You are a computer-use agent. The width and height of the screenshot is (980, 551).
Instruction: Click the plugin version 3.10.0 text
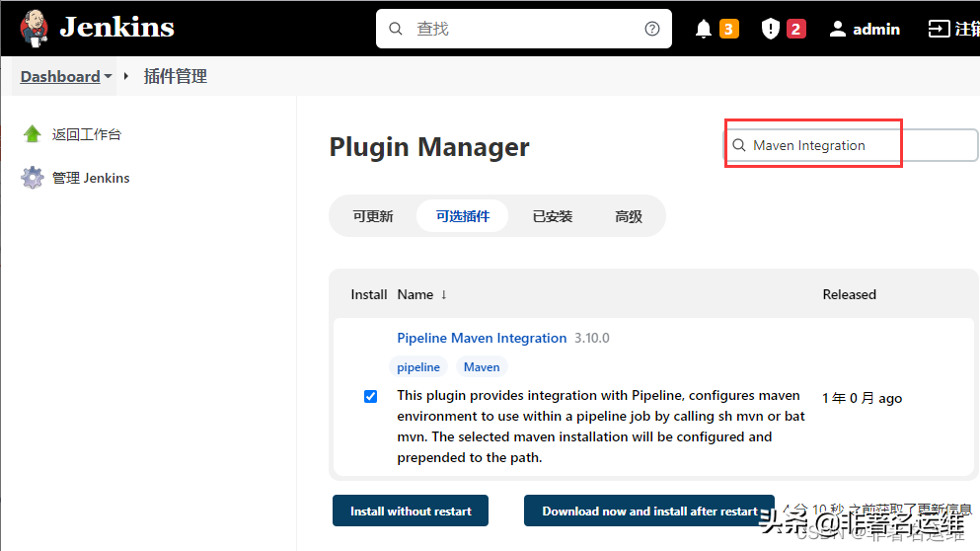click(592, 338)
